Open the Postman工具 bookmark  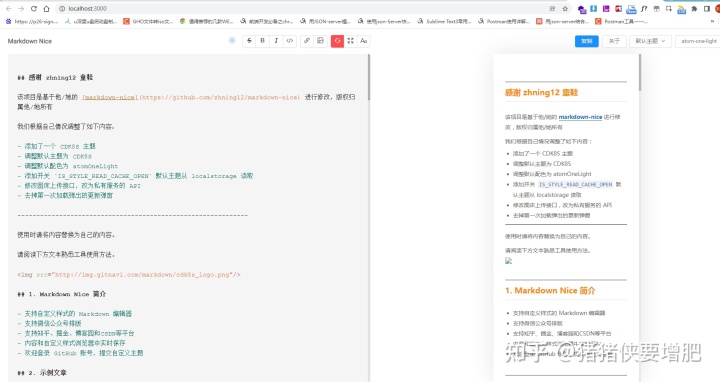pyautogui.click(x=621, y=21)
